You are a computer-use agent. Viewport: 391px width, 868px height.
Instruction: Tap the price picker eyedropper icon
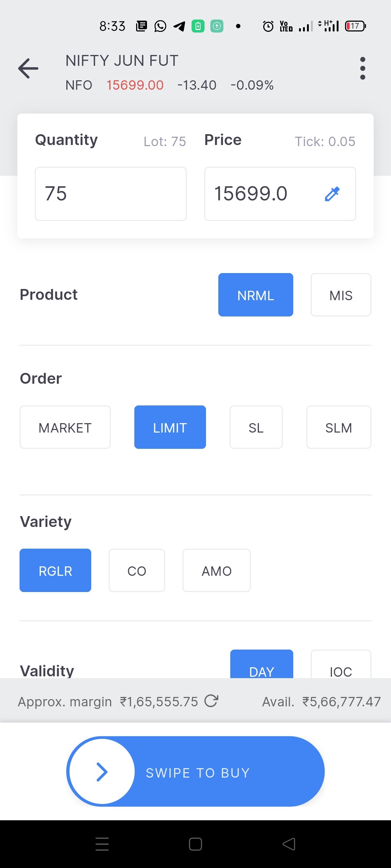332,194
